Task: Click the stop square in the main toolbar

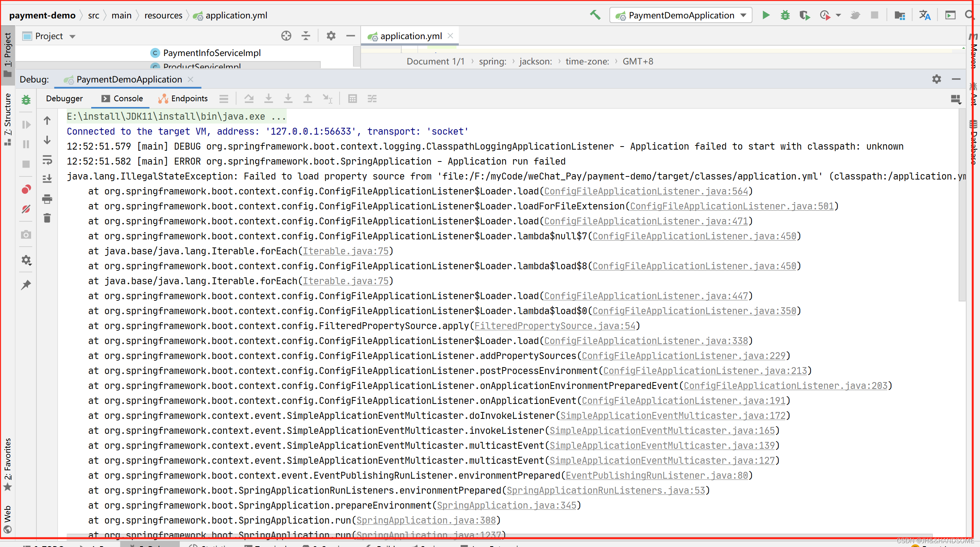Action: click(875, 15)
